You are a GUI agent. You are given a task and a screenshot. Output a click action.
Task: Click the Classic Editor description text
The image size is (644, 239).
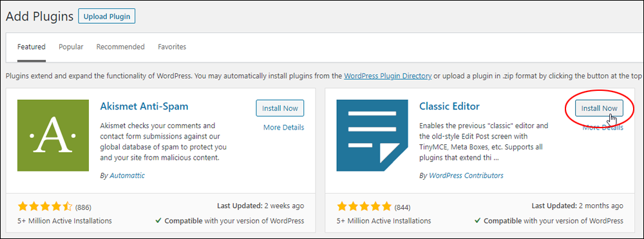(484, 141)
